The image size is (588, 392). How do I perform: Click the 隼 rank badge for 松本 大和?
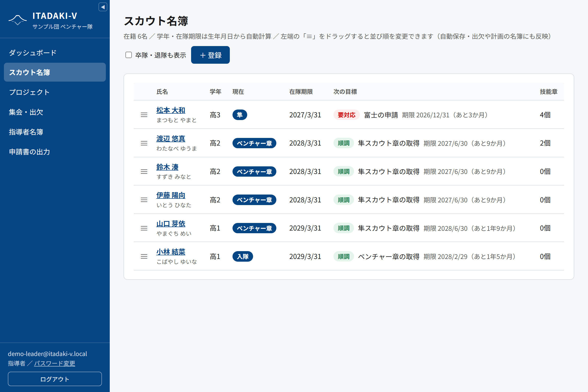[240, 115]
